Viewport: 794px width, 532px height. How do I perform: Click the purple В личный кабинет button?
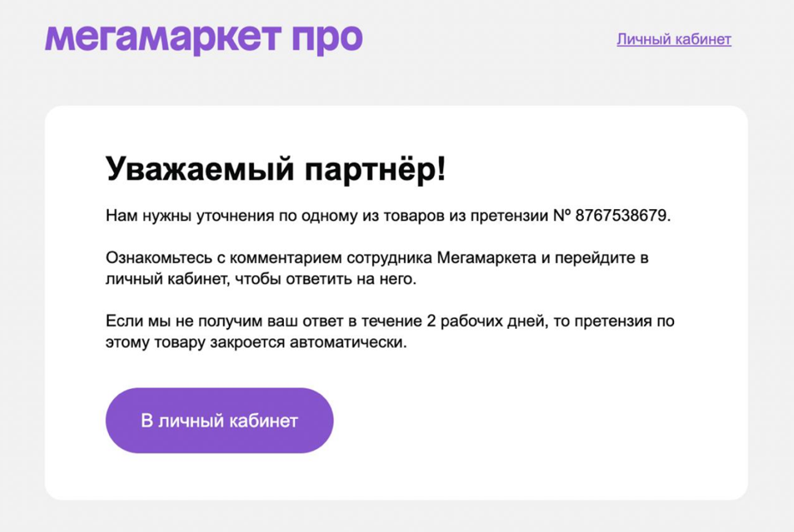(220, 421)
